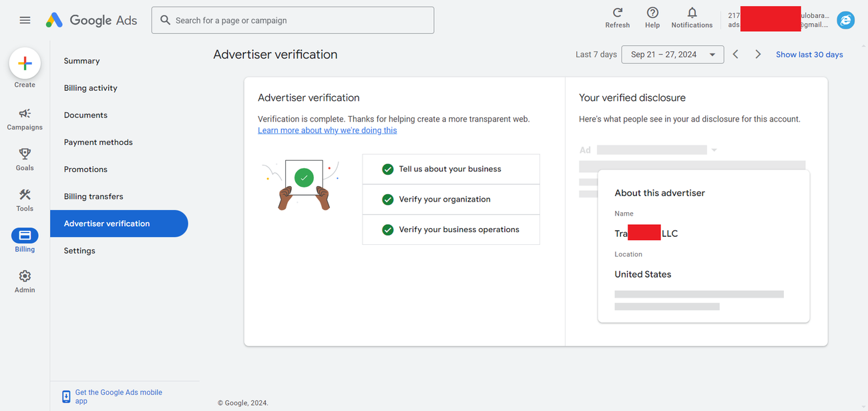Click the Refresh icon
Viewport: 868px width, 411px height.
pos(617,13)
